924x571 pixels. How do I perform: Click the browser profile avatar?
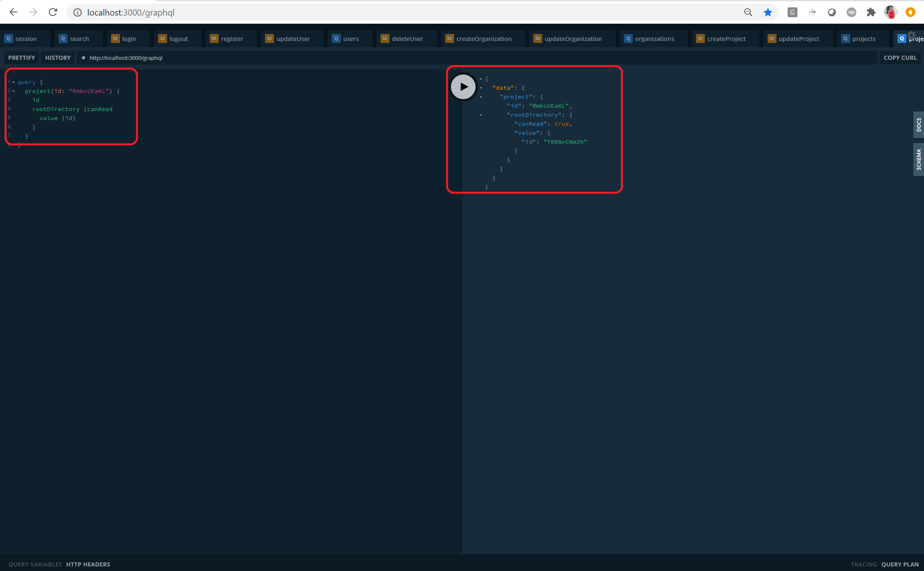pyautogui.click(x=891, y=12)
